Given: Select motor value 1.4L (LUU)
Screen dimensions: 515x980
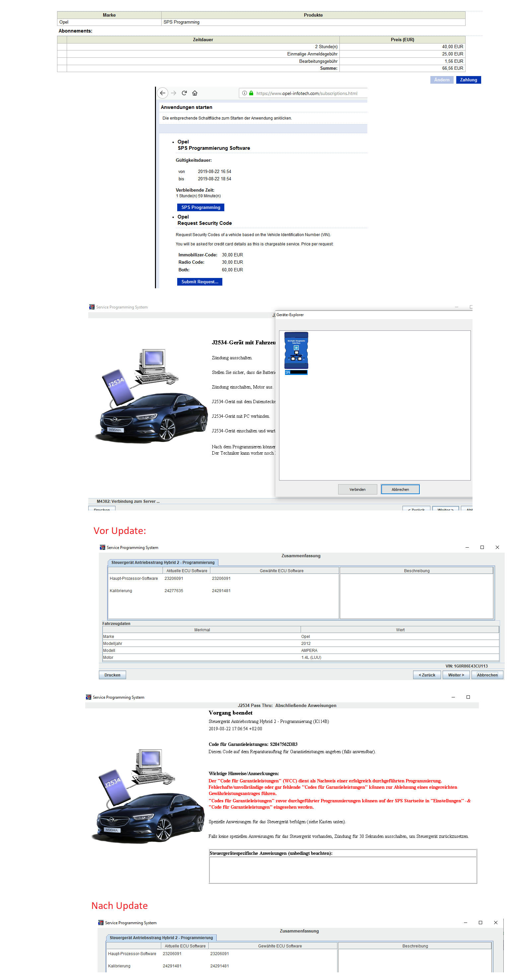Looking at the screenshot, I should [x=311, y=658].
